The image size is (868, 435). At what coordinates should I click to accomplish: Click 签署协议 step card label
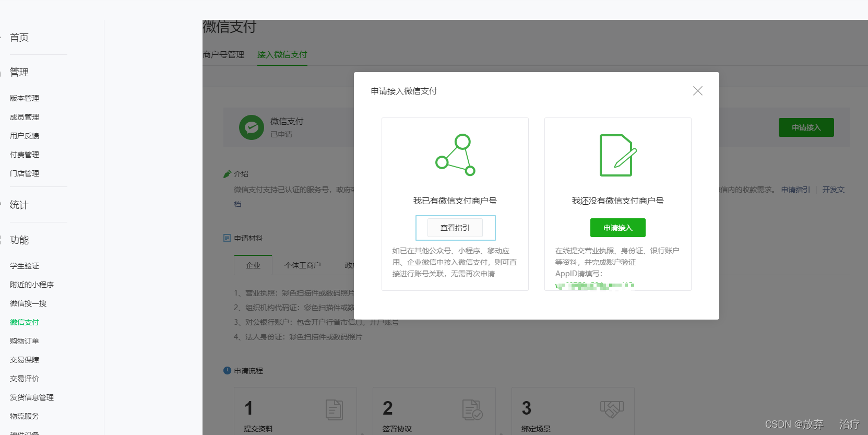coord(397,429)
